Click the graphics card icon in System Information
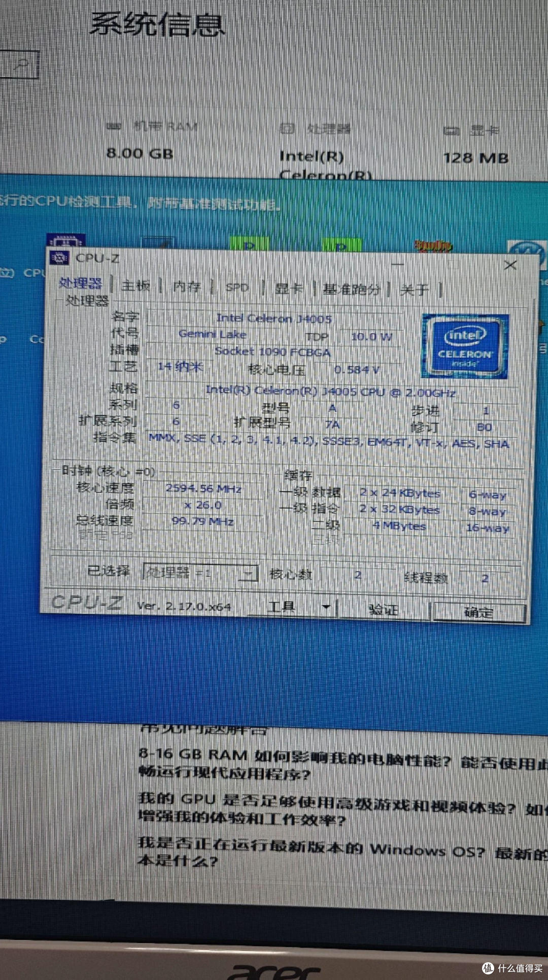This screenshot has height=980, width=548. (x=451, y=131)
